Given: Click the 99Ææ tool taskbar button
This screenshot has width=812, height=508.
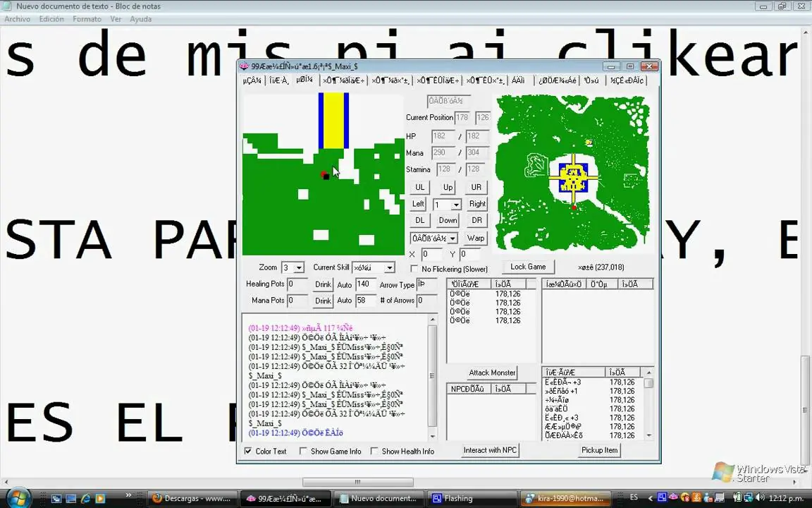Looking at the screenshot, I should pyautogui.click(x=286, y=499).
